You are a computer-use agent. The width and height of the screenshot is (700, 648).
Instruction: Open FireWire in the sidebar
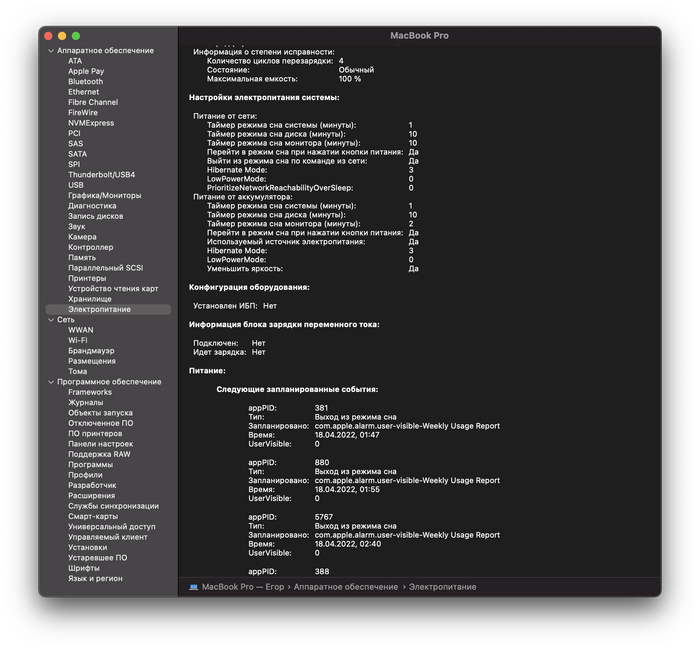pos(83,113)
